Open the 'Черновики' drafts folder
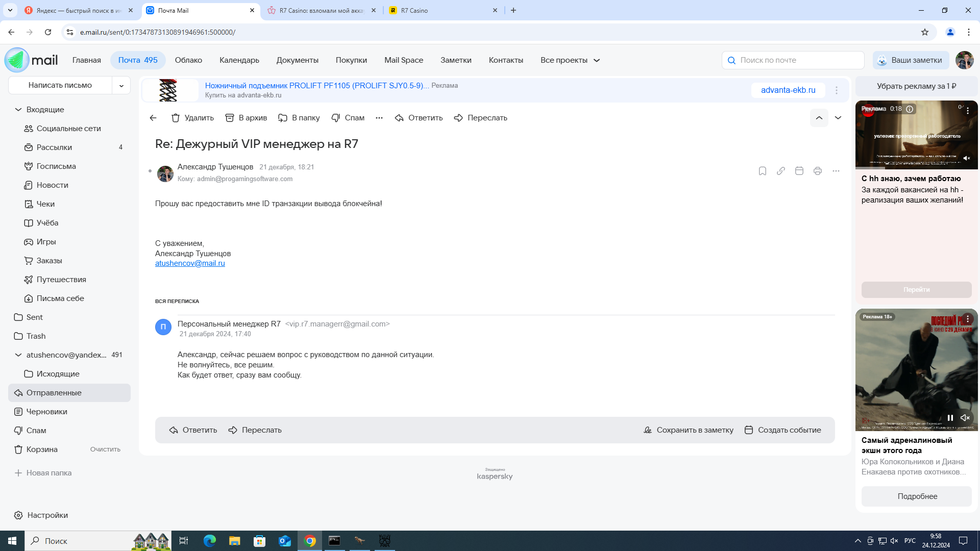 [x=69, y=412]
